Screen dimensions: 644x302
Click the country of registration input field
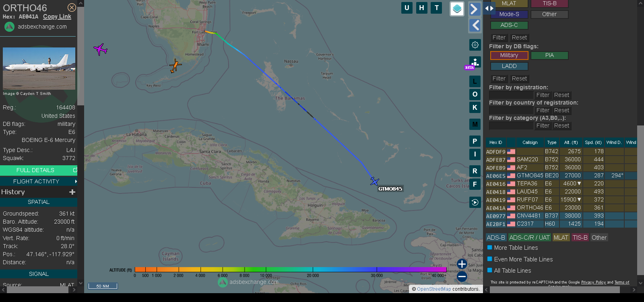pyautogui.click(x=511, y=110)
